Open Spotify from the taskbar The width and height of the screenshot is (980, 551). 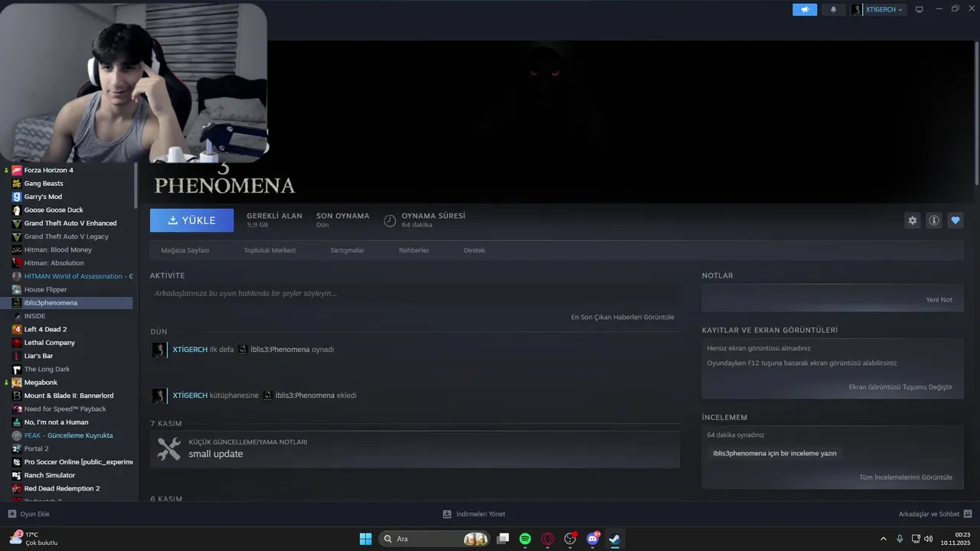[525, 539]
